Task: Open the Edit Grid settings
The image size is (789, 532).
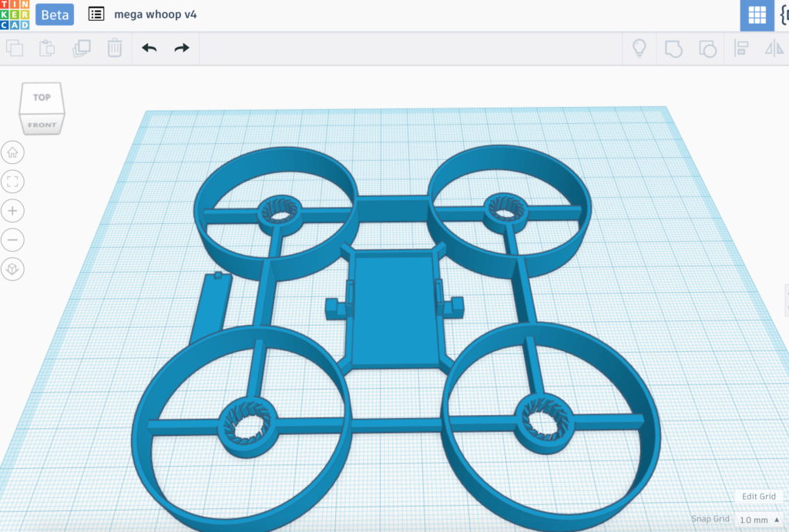Action: coord(759,497)
